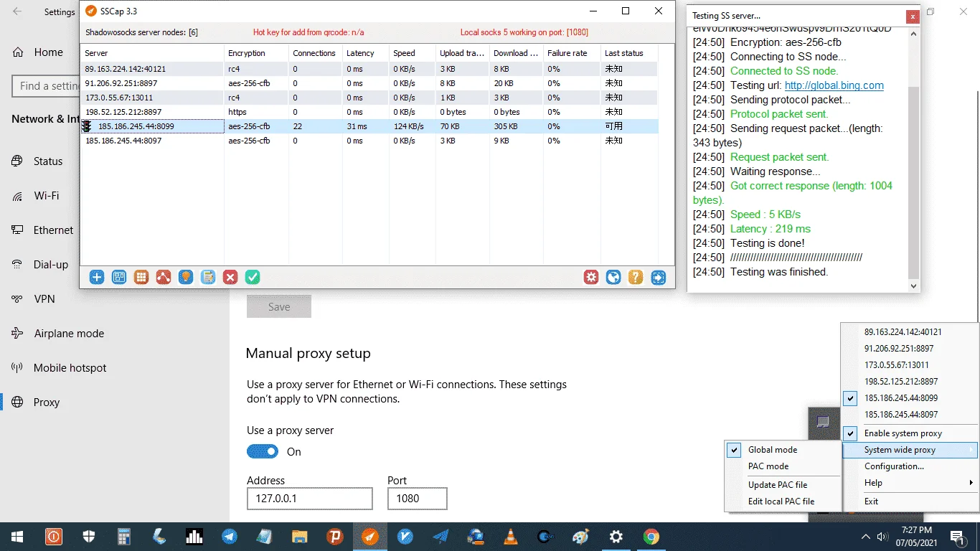Click the Testing SS server log scrollbar

coord(913,182)
